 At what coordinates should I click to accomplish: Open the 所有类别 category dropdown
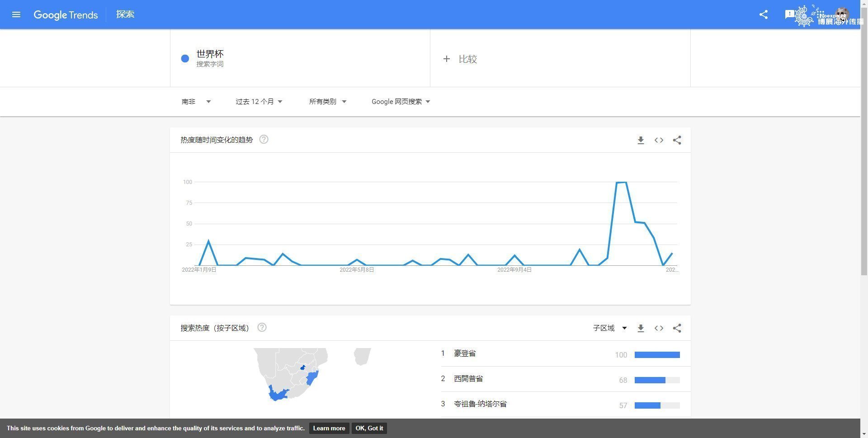[328, 102]
